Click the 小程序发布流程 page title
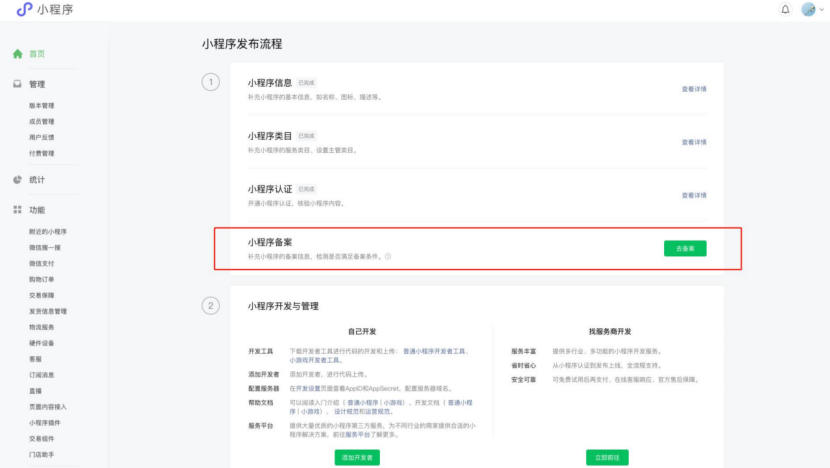The width and height of the screenshot is (830, 468). point(242,44)
